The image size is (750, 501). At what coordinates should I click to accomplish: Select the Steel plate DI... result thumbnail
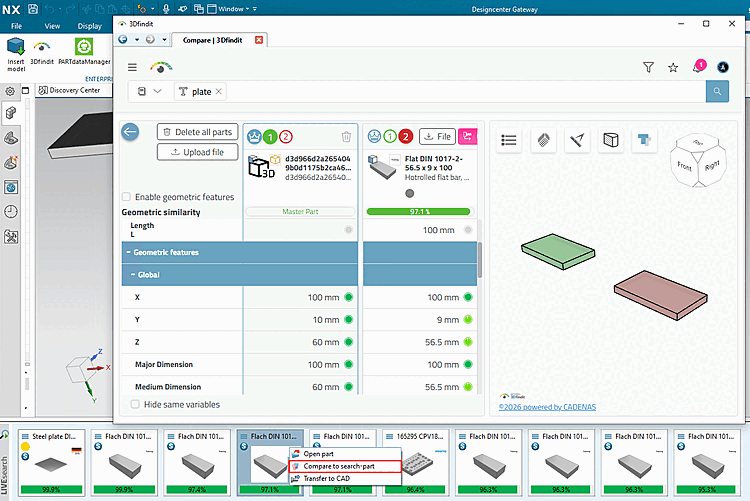click(52, 462)
